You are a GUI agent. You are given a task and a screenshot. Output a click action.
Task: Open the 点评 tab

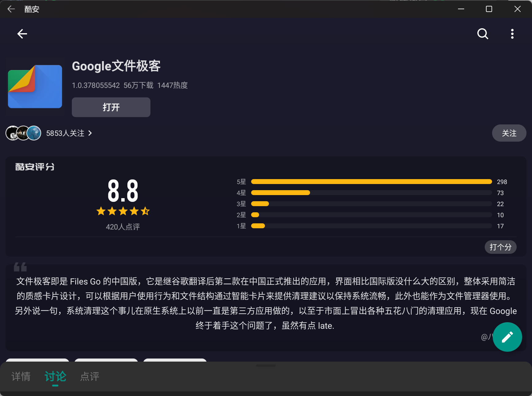pyautogui.click(x=90, y=376)
